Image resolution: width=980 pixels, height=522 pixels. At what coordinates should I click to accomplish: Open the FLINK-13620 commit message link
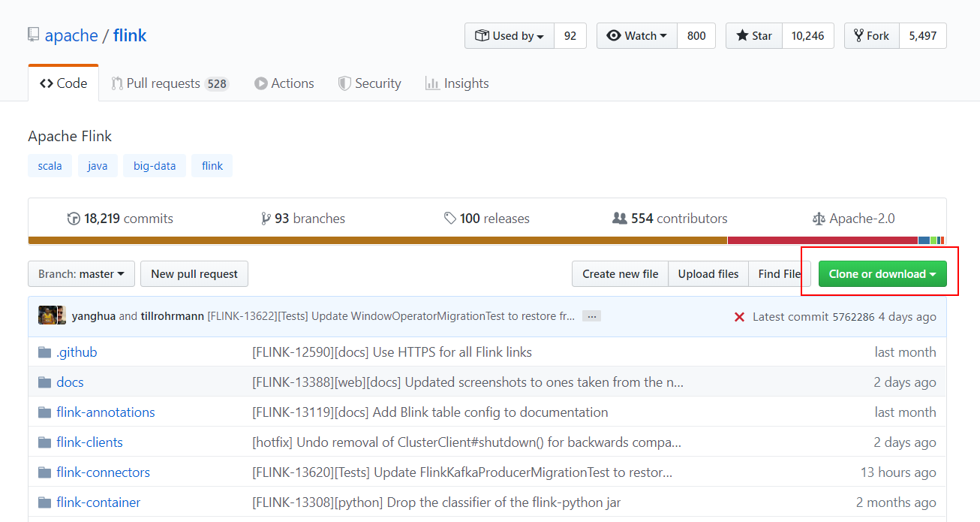[x=462, y=472]
